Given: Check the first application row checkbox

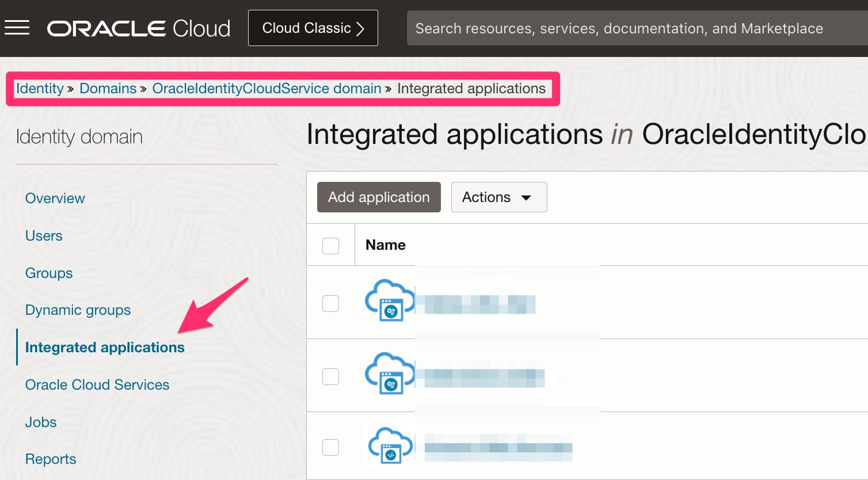Looking at the screenshot, I should pyautogui.click(x=330, y=303).
